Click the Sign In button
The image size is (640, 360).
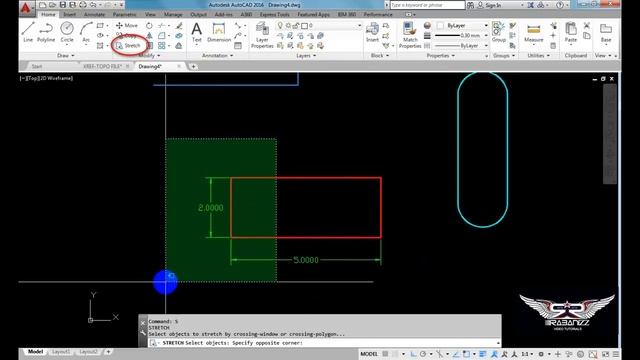click(x=489, y=5)
